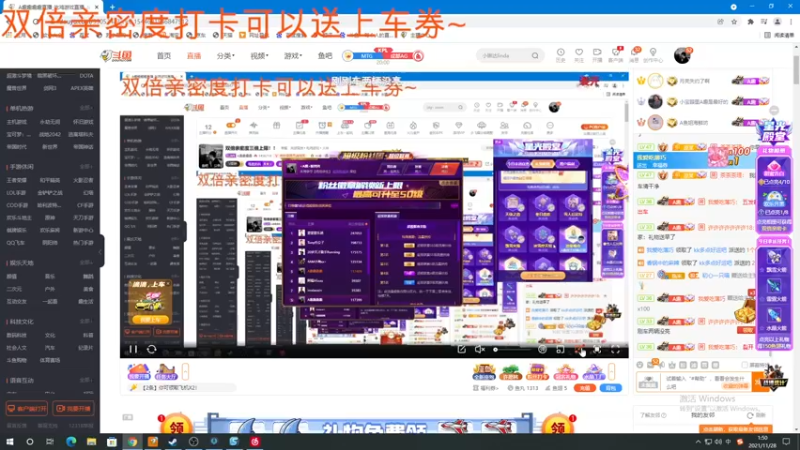Click the left 领 reward badge on banner
Viewport: 800px width, 450px height.
coord(176,425)
